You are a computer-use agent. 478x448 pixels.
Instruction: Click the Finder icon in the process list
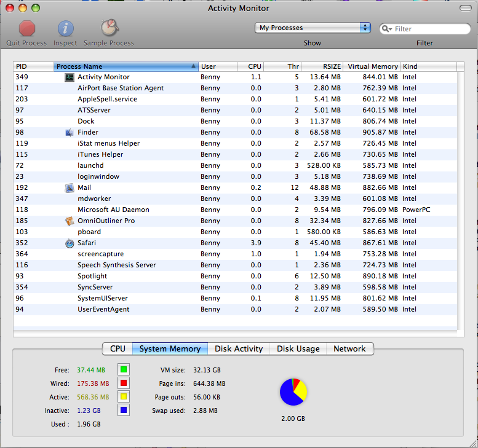tap(70, 133)
